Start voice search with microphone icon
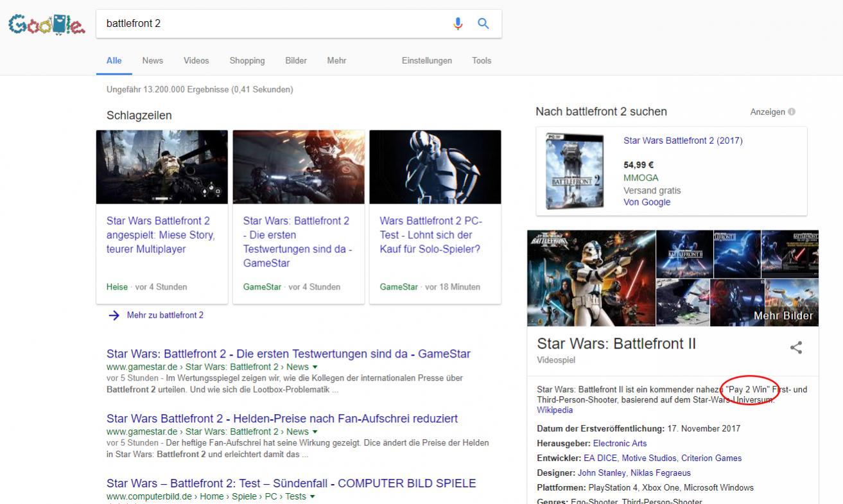Viewport: 843px width, 504px height. [x=458, y=24]
